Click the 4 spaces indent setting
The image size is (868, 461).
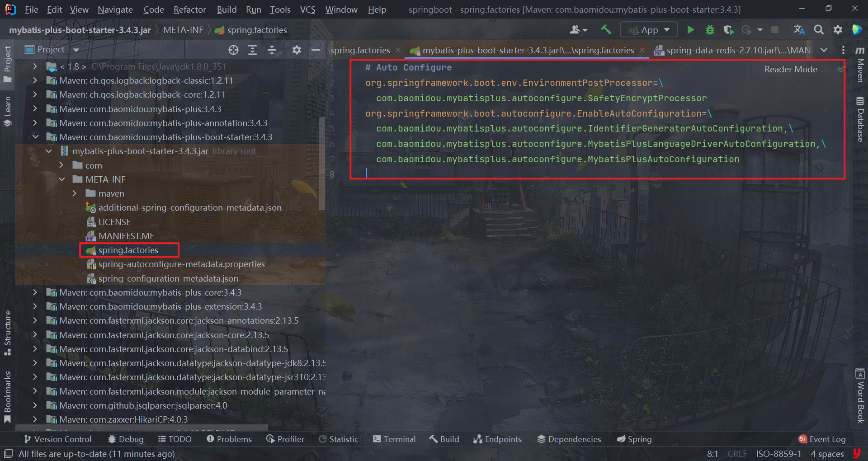[827, 453]
